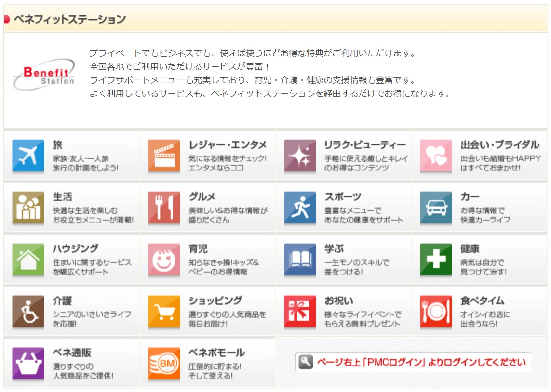Viewport: 551px width, 392px height.
Task: Click text 一生モノのスキルで
Action: [357, 262]
